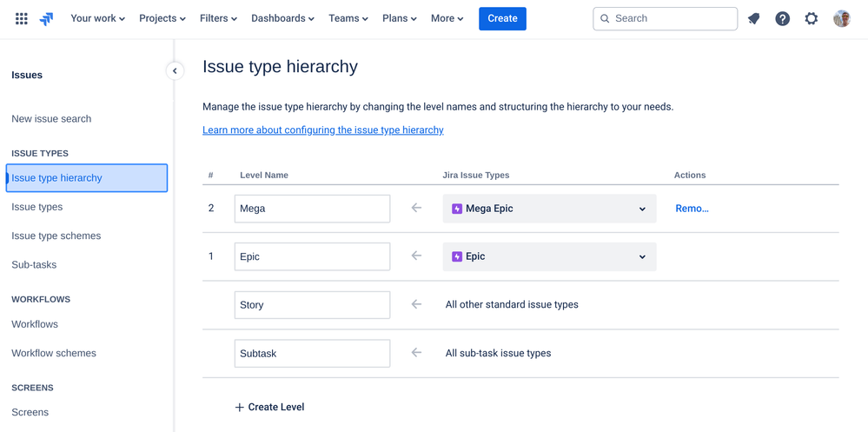868x432 pixels.
Task: Expand the Projects menu
Action: [162, 18]
